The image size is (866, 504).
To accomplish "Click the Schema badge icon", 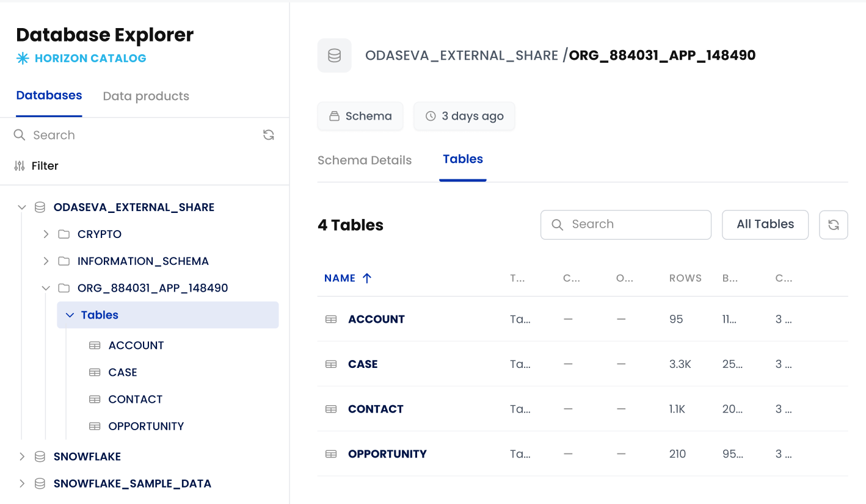I will 334,116.
